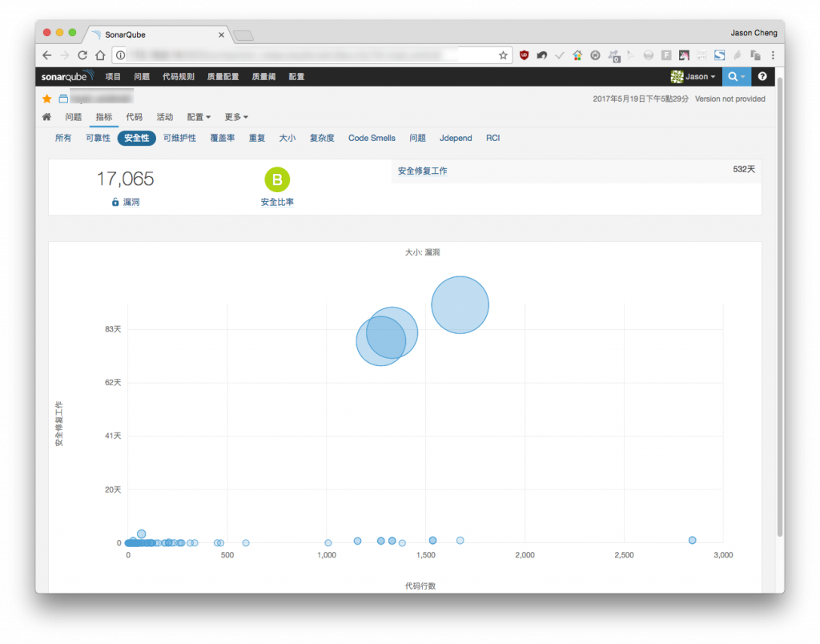
Task: Click the Jason Cheng profile name
Action: pos(754,32)
